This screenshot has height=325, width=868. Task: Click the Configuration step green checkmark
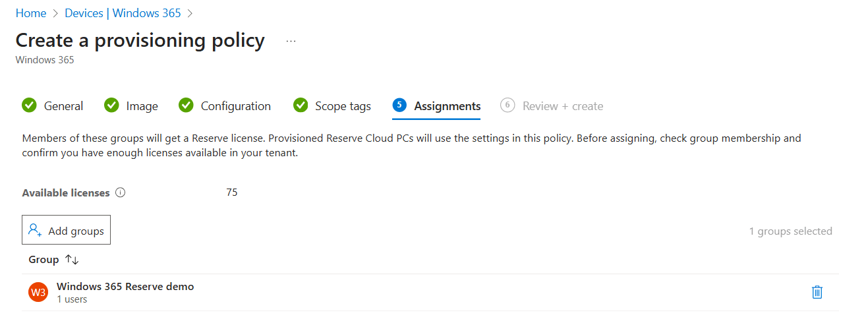click(x=186, y=105)
